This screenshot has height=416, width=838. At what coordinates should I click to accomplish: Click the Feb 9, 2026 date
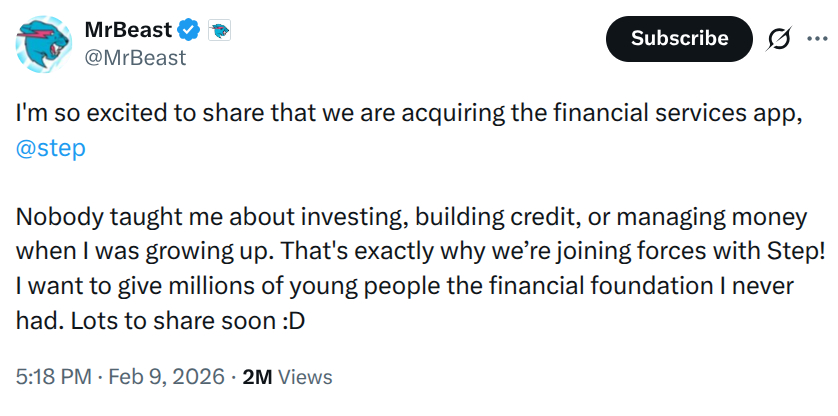coord(166,377)
